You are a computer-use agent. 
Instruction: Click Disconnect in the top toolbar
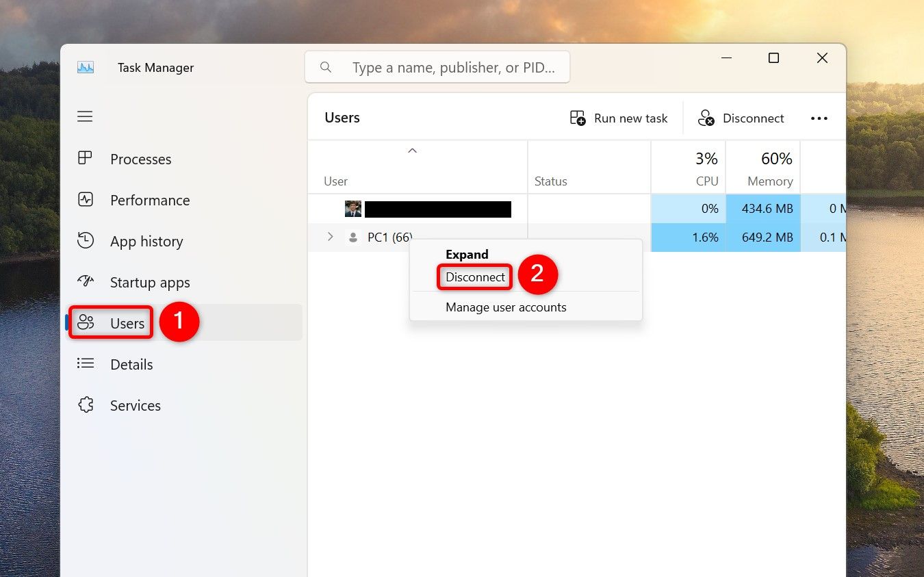pyautogui.click(x=741, y=118)
